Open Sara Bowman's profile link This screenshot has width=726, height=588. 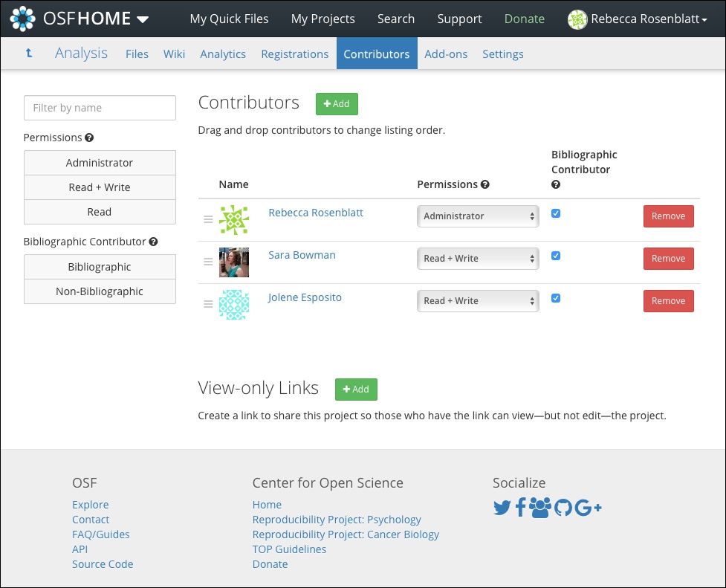[302, 255]
